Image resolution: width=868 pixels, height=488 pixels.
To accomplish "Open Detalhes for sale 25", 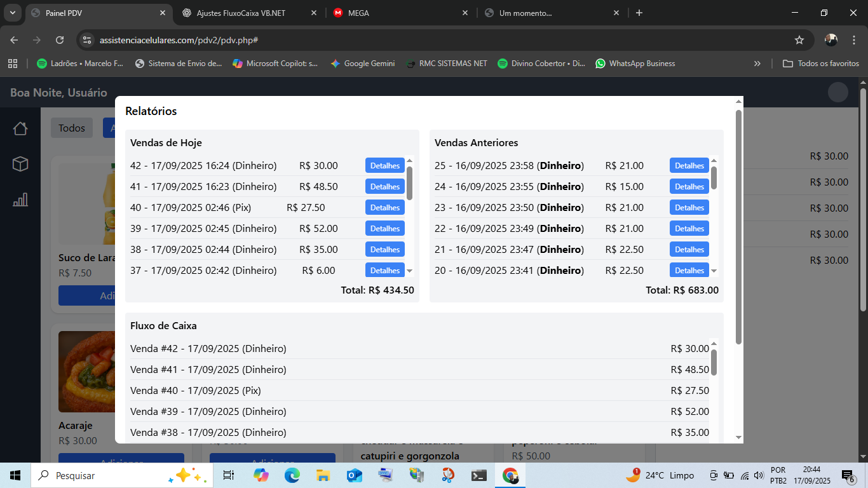I will click(689, 166).
